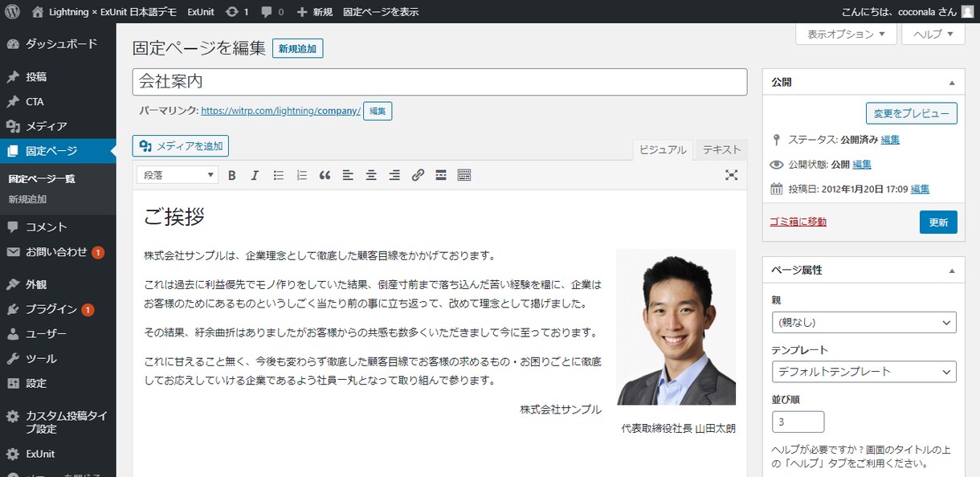Click 新規追加 submenu under 固定ページ
This screenshot has width=980, height=477.
tap(28, 199)
